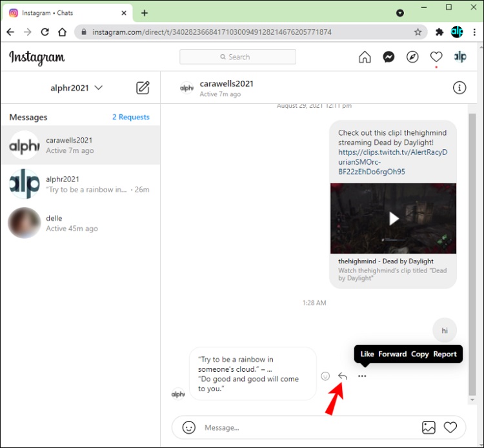Select Report in the message popup

pyautogui.click(x=445, y=354)
